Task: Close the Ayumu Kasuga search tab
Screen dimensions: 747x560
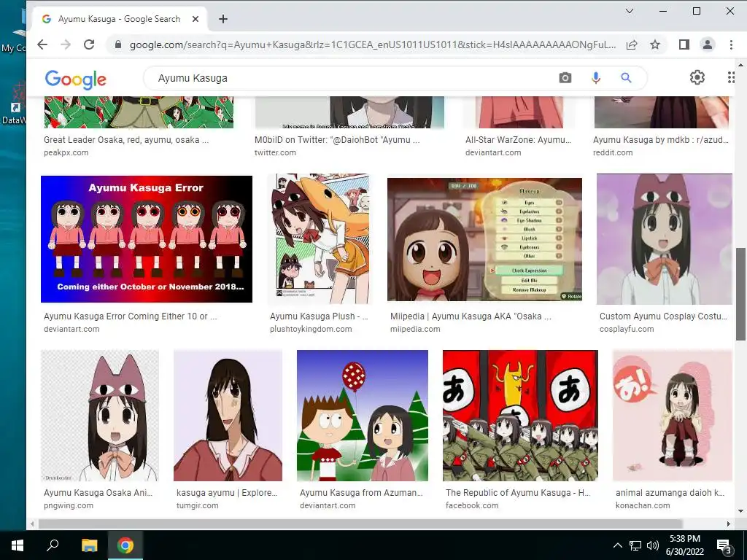Action: click(196, 19)
